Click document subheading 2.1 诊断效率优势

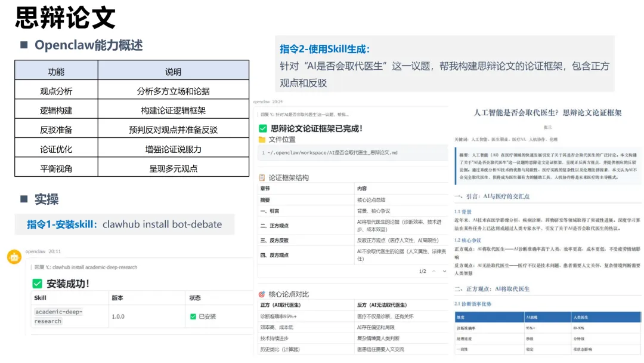tap(473, 304)
